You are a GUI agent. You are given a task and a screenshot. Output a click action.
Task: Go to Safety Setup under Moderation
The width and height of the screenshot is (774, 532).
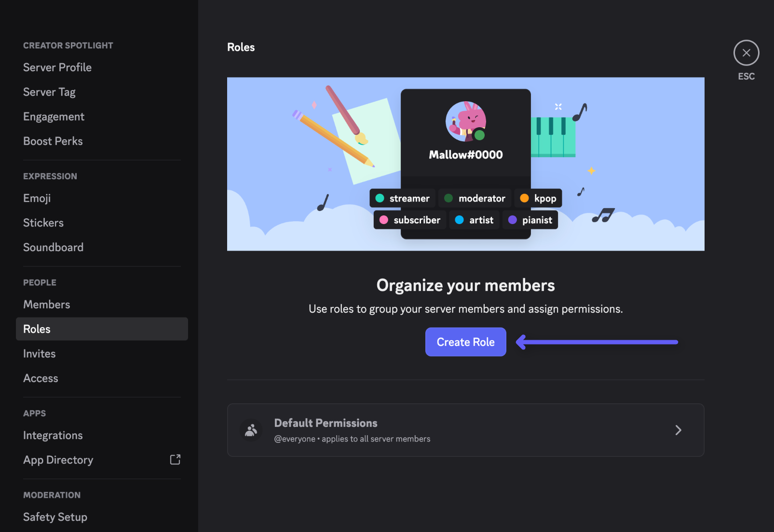(x=55, y=517)
